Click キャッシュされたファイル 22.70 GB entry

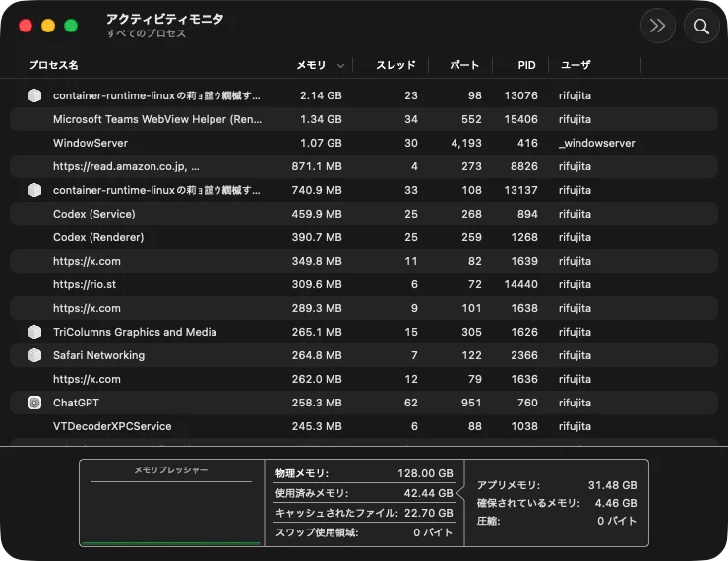click(x=364, y=513)
